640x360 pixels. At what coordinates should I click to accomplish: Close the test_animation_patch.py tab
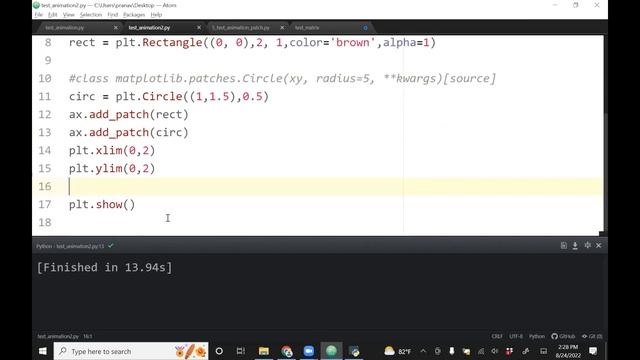tap(282, 28)
